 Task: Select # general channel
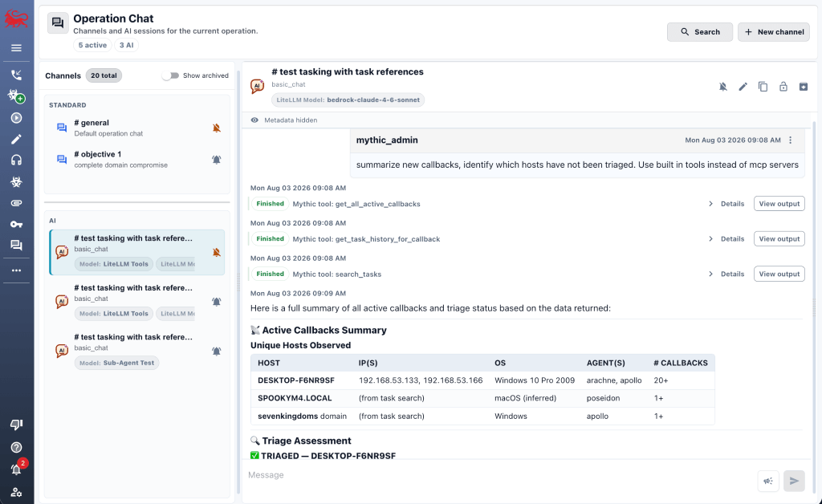(x=137, y=128)
